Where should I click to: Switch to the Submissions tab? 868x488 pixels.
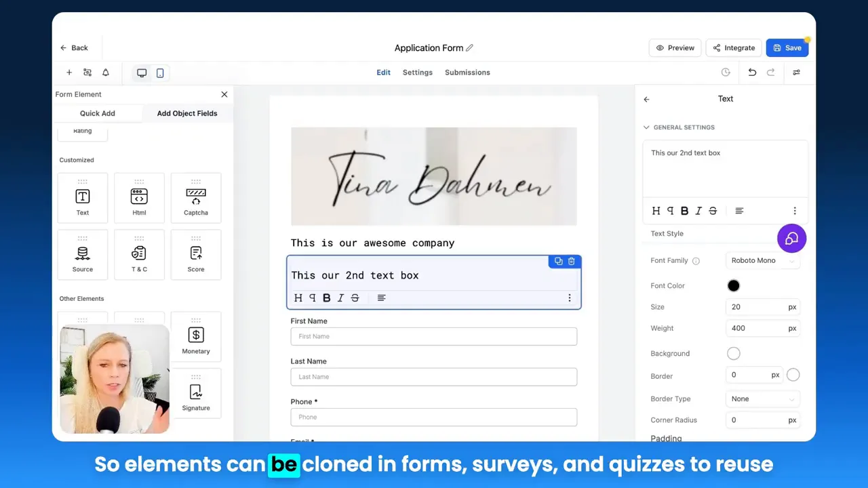click(x=467, y=73)
